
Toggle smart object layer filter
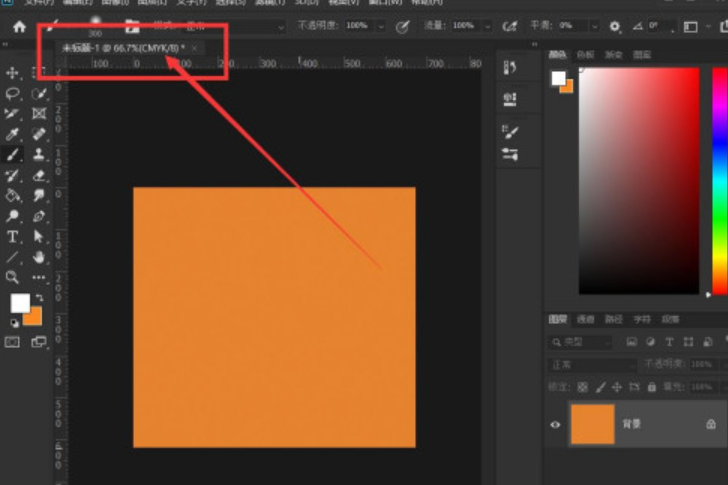click(x=708, y=342)
